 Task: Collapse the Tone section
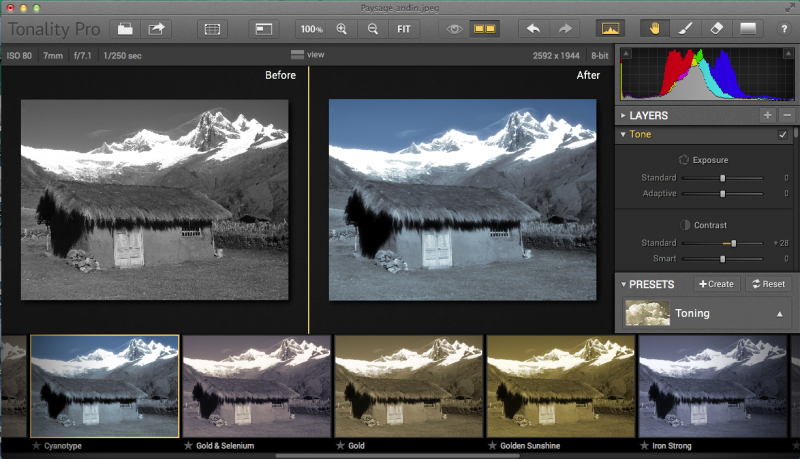(624, 135)
